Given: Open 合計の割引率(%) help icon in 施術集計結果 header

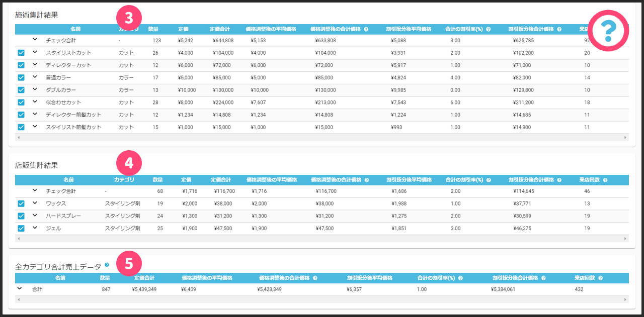Looking at the screenshot, I should point(489,29).
